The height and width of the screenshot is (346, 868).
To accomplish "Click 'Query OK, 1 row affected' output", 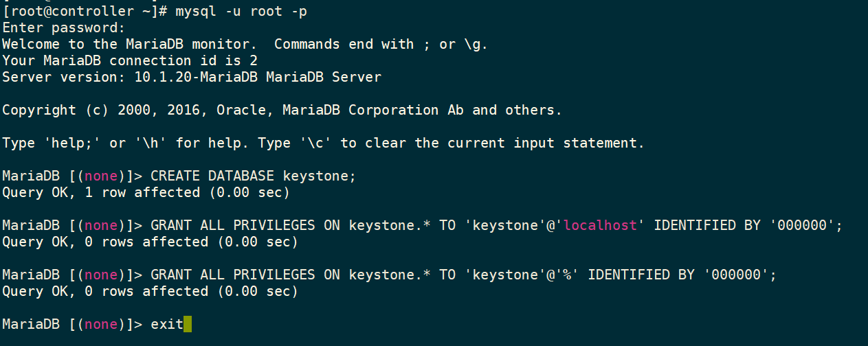I will pyautogui.click(x=101, y=192).
